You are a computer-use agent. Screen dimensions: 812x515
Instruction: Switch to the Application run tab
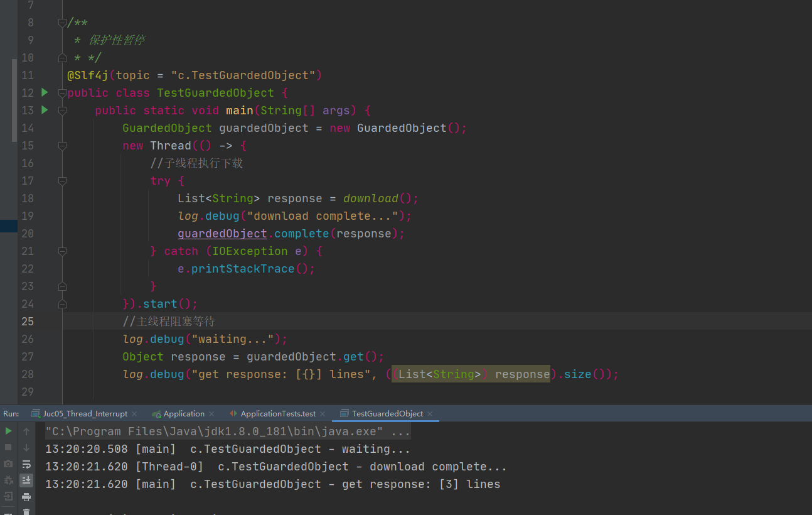184,413
